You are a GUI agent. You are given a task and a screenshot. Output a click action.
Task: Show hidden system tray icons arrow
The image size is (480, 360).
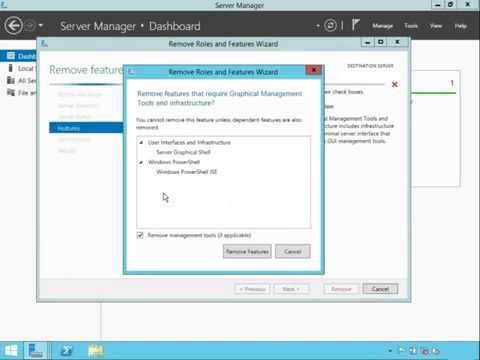(x=390, y=351)
